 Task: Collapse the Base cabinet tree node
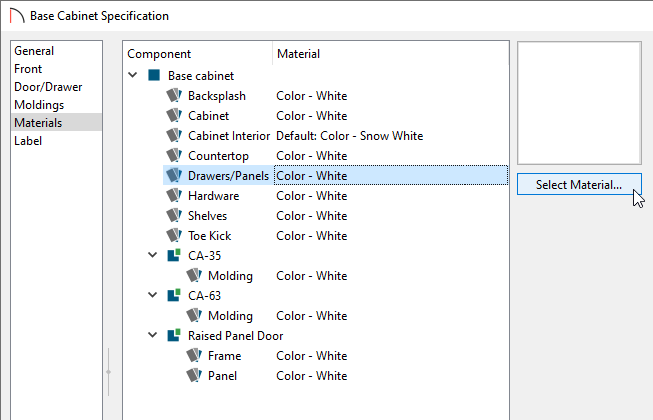pyautogui.click(x=133, y=75)
